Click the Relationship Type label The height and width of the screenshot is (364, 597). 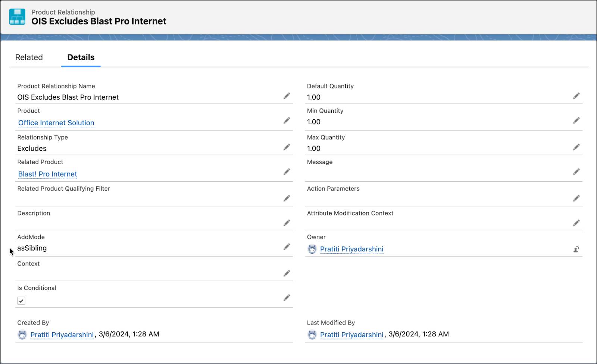[x=43, y=138]
